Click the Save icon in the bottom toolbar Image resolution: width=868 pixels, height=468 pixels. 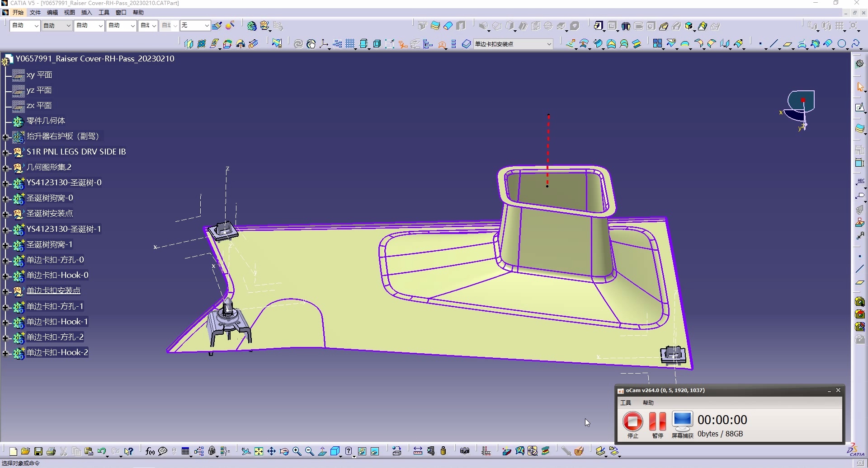coord(38,451)
